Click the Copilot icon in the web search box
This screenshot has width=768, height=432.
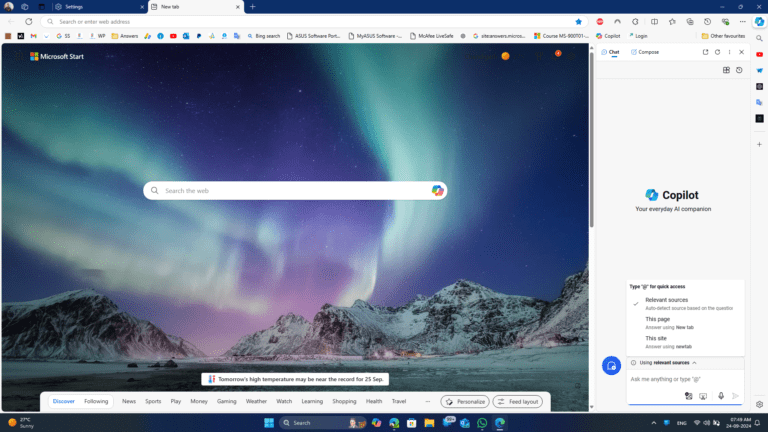click(x=437, y=190)
